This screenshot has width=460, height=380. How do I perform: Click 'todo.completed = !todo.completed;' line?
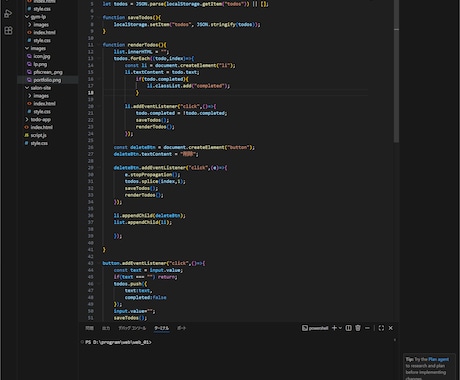pyautogui.click(x=181, y=113)
